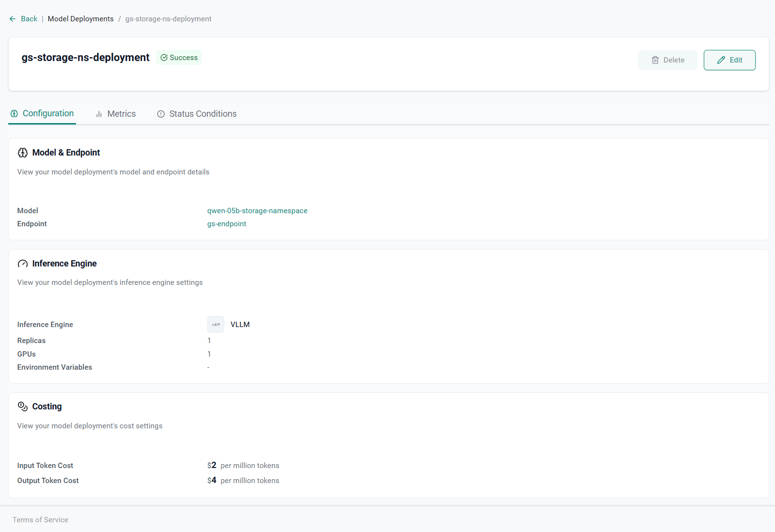Click the coins icon beside Costing
This screenshot has width=775, height=532.
click(x=23, y=407)
